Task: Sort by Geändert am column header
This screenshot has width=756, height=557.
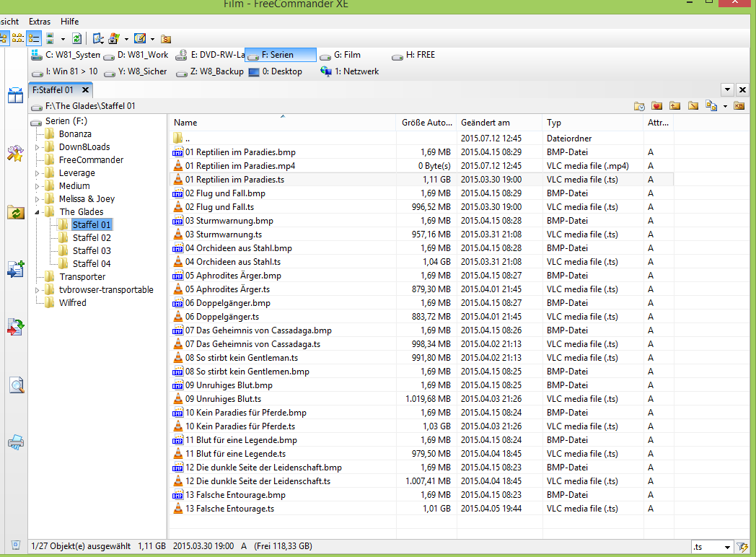Action: click(x=499, y=123)
